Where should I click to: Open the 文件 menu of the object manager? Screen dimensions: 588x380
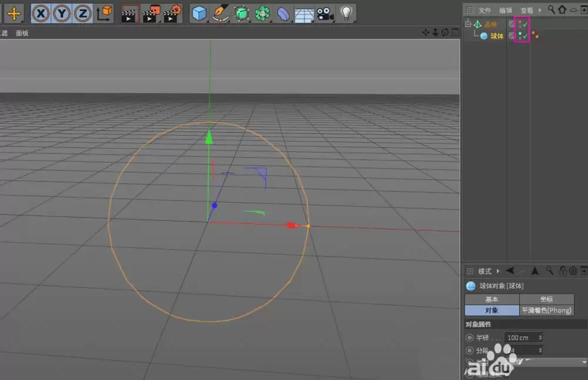pos(485,10)
